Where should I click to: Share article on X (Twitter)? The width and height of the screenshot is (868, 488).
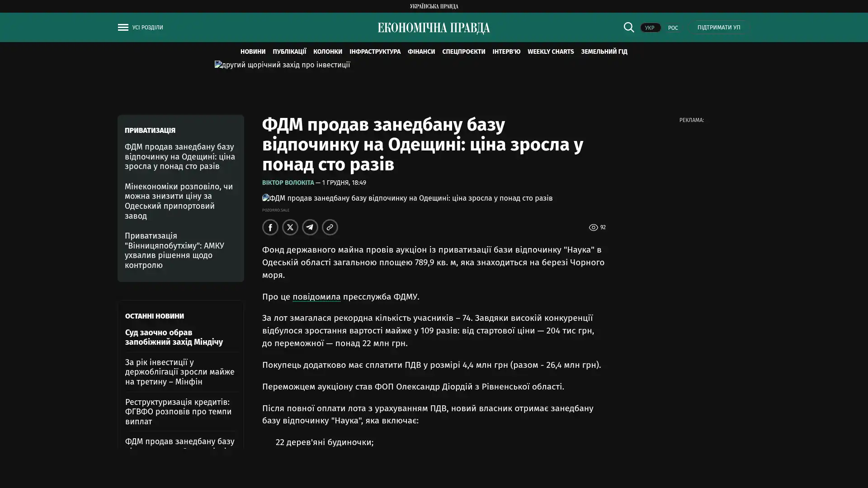pos(290,227)
